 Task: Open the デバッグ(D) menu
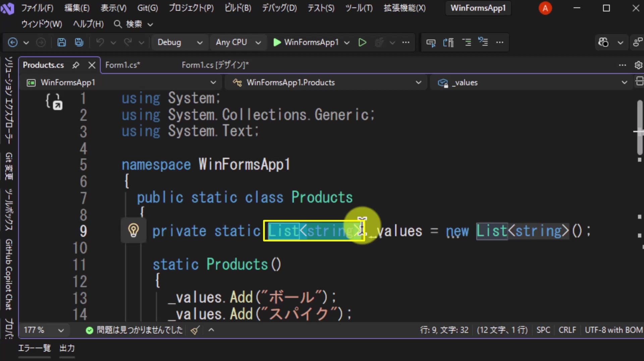[279, 8]
